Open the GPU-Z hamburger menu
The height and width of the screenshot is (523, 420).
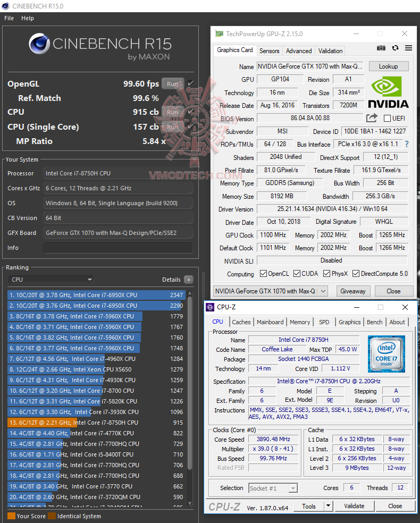(408, 48)
